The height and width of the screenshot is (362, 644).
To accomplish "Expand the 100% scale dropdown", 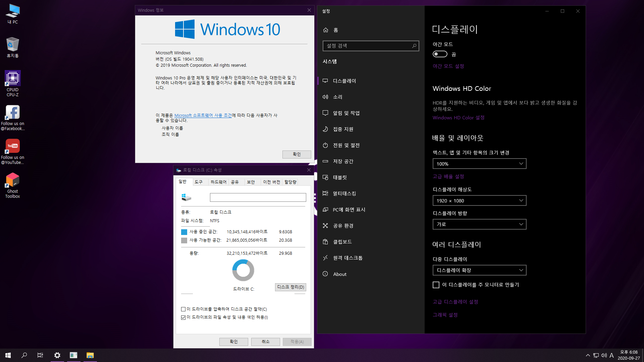I will [x=479, y=164].
